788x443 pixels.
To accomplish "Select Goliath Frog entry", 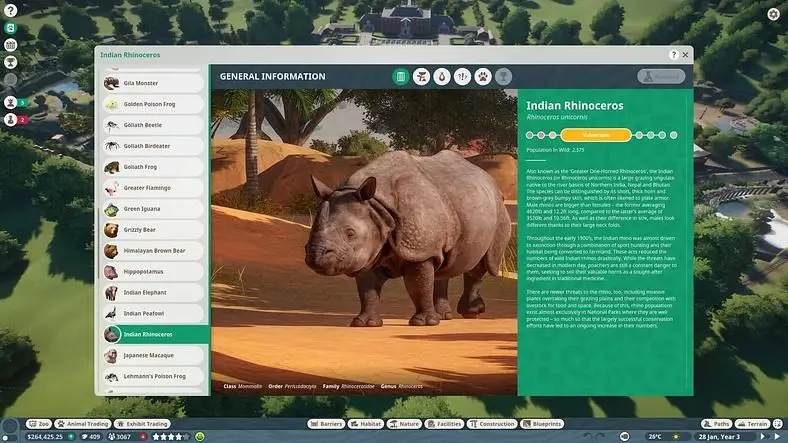I will click(x=153, y=167).
